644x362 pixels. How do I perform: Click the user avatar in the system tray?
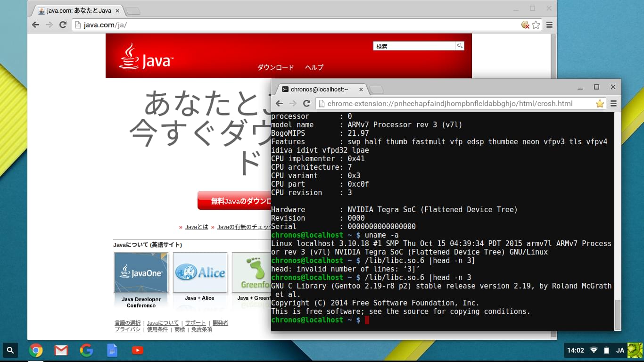[x=634, y=350]
